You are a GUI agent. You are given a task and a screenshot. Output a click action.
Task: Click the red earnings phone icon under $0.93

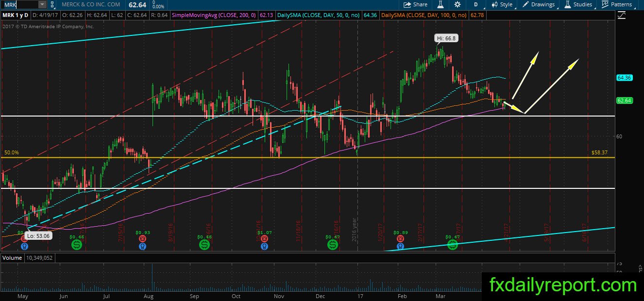click(x=142, y=239)
